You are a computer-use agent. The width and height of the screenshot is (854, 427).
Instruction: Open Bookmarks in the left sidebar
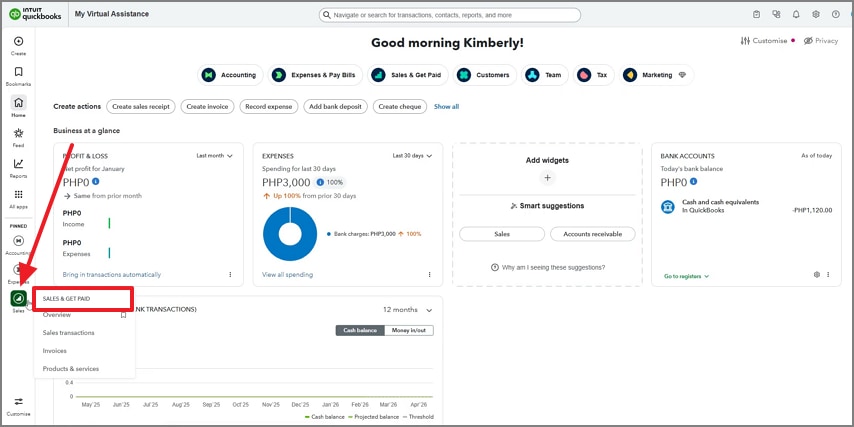click(19, 72)
